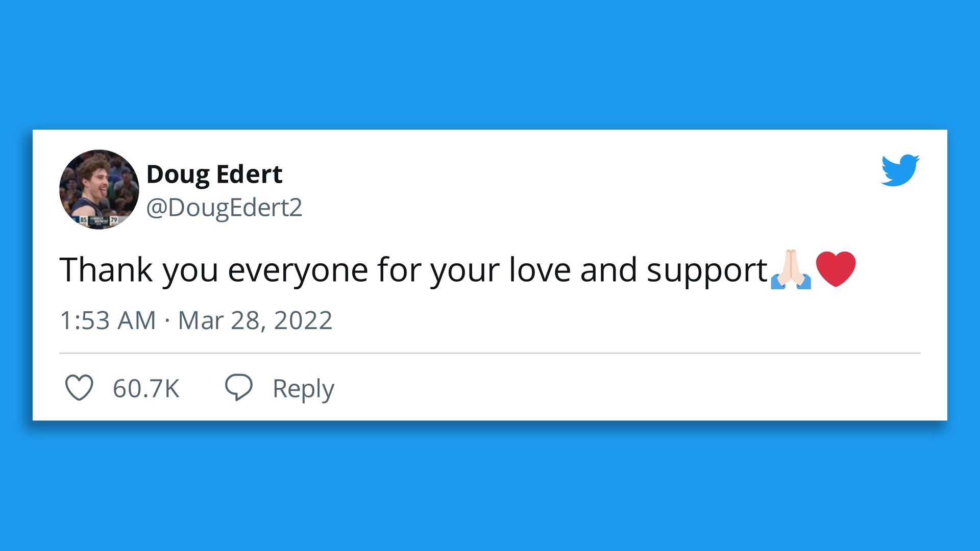
Task: Open the Mar 28, 2022 date
Action: (255, 321)
